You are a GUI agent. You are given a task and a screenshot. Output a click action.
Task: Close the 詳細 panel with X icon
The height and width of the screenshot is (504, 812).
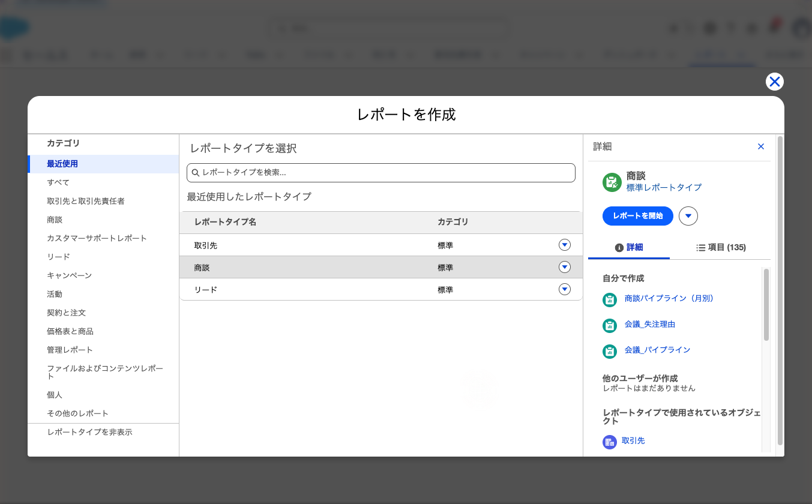point(761,146)
